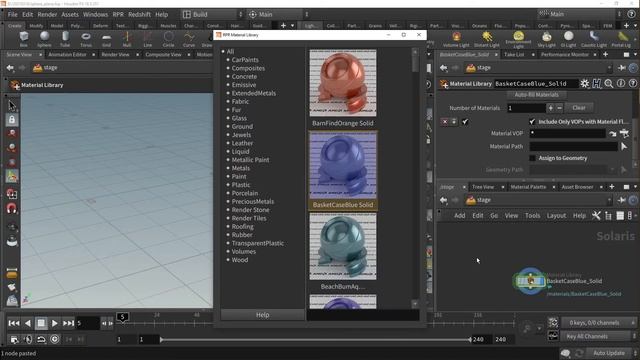Add a Sky Light
This screenshot has width=640, height=360.
point(547,40)
